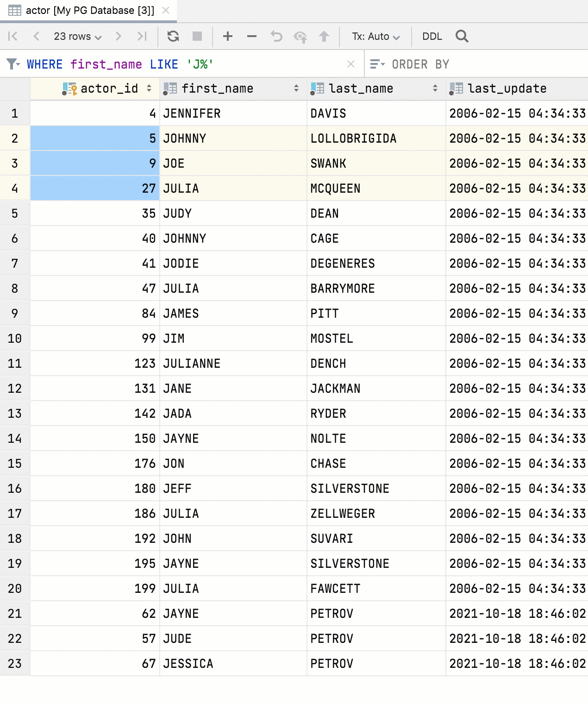Select the last_name column header

click(376, 88)
